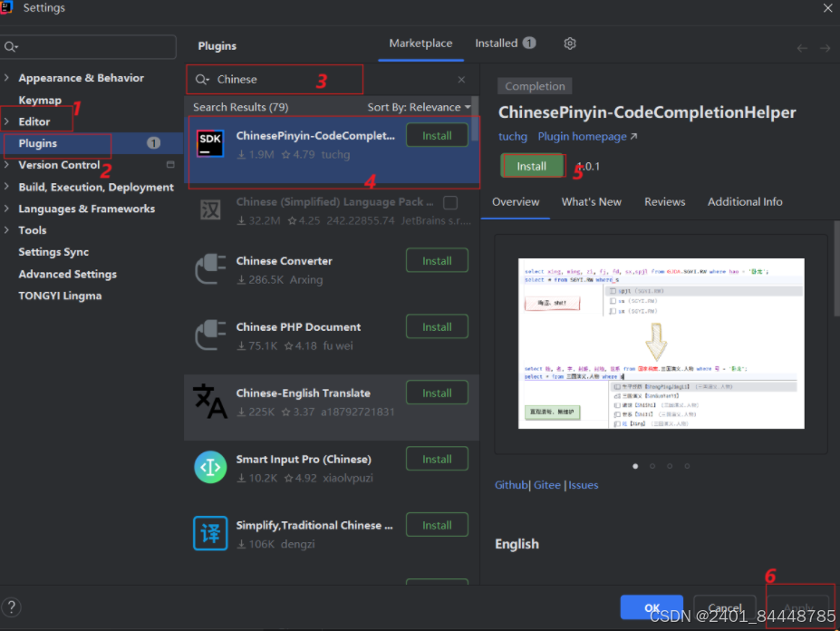This screenshot has width=840, height=631.
Task: Click the ChinesePinyin SDK plugin icon
Action: tap(210, 143)
